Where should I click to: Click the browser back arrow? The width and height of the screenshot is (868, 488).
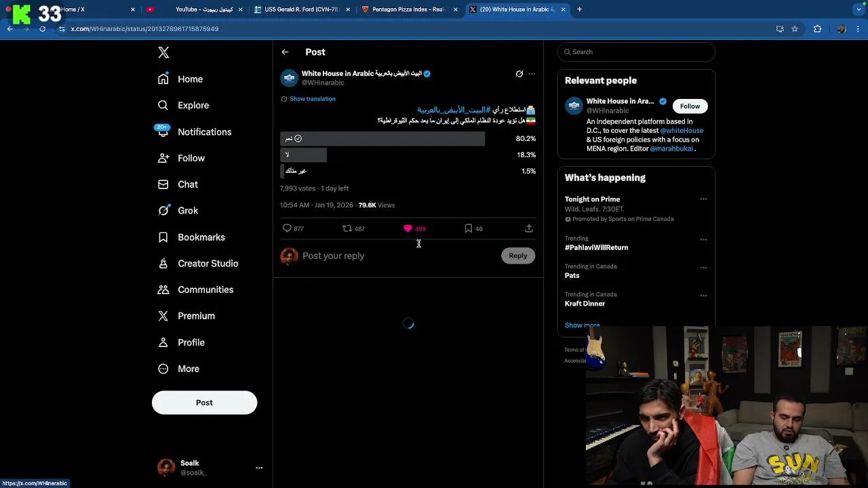10,29
